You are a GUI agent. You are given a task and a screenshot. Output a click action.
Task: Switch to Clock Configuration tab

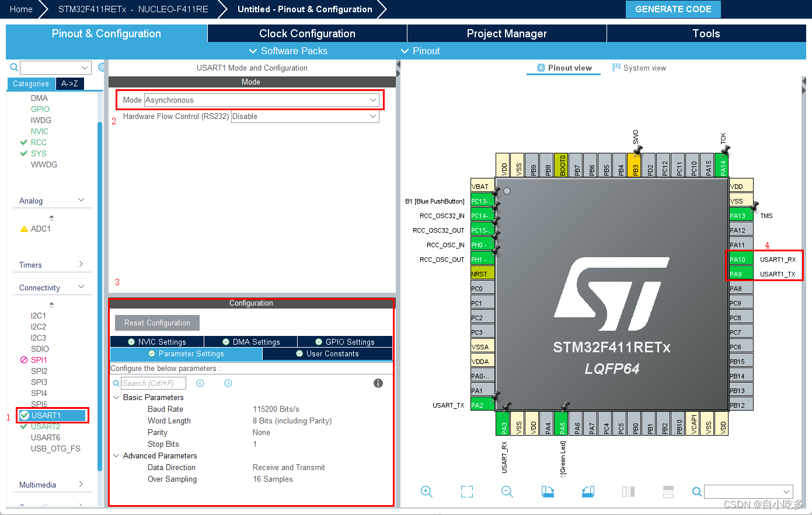(307, 33)
